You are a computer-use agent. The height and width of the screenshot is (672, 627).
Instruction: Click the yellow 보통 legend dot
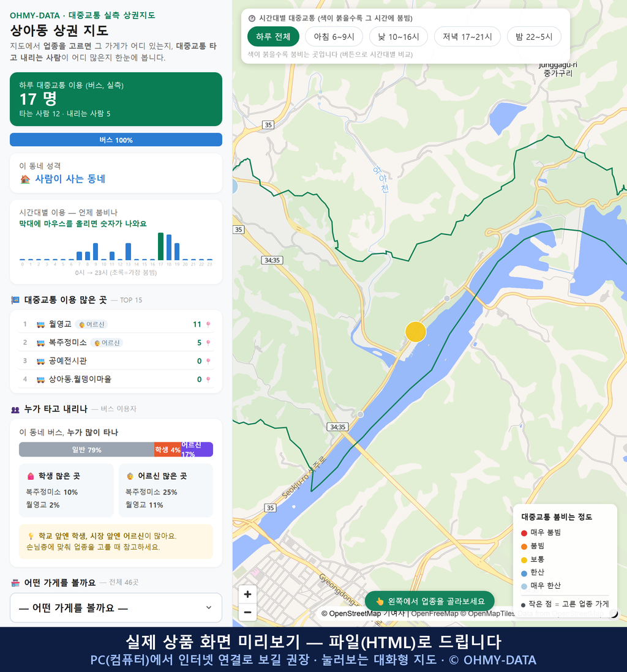coord(524,560)
